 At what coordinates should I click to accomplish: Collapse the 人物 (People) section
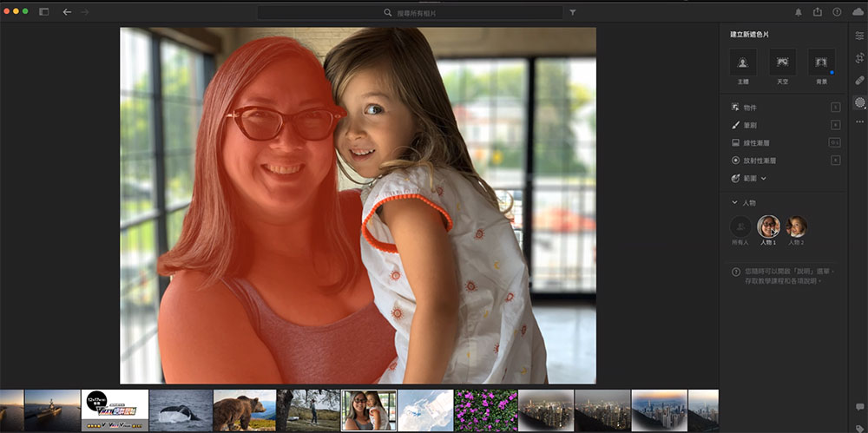734,202
